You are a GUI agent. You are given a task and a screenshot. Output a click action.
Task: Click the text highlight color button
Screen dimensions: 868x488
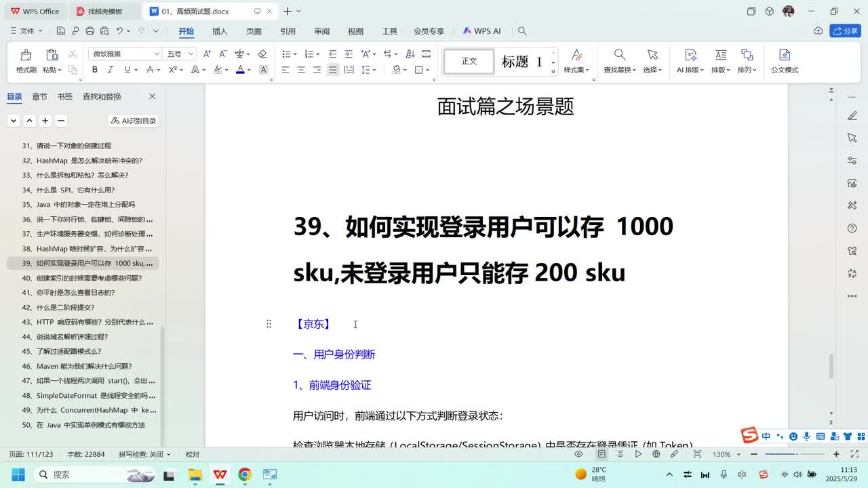click(218, 70)
